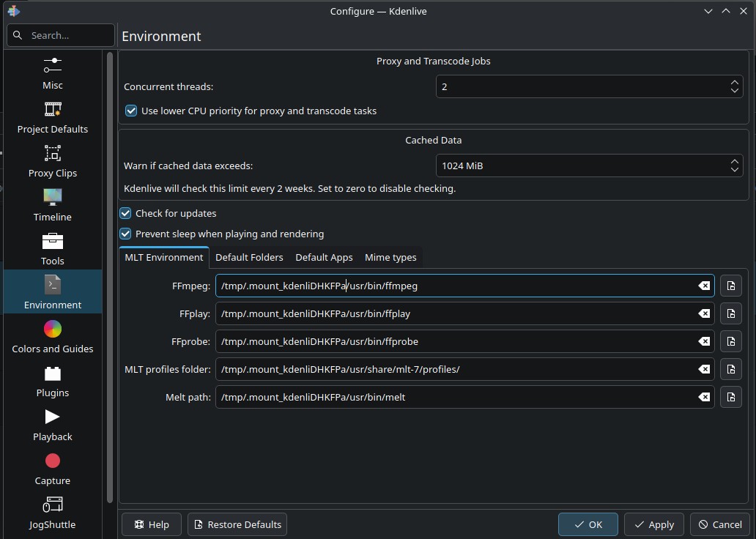Go to Timeline settings page
The width and height of the screenshot is (756, 539).
tap(52, 205)
